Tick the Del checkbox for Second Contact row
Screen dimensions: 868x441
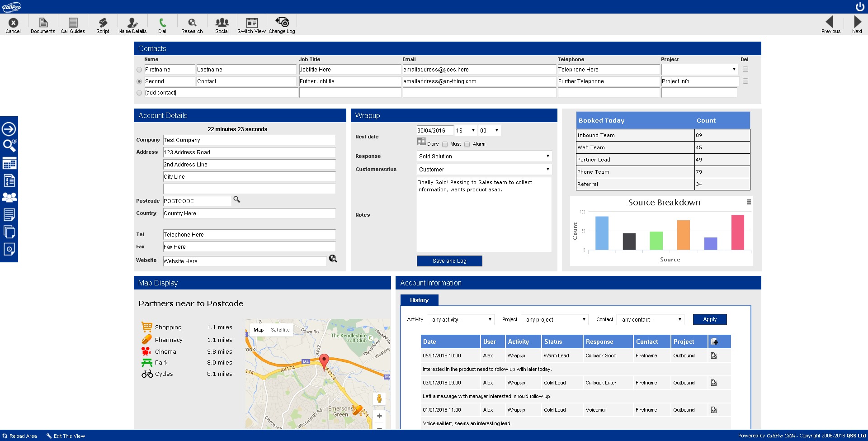click(x=745, y=81)
